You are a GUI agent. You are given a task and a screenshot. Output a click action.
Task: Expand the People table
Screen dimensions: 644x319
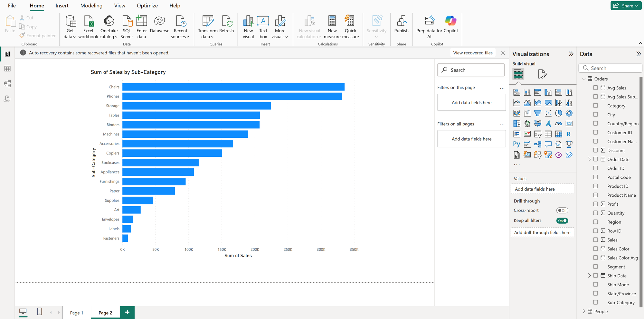pyautogui.click(x=584, y=311)
